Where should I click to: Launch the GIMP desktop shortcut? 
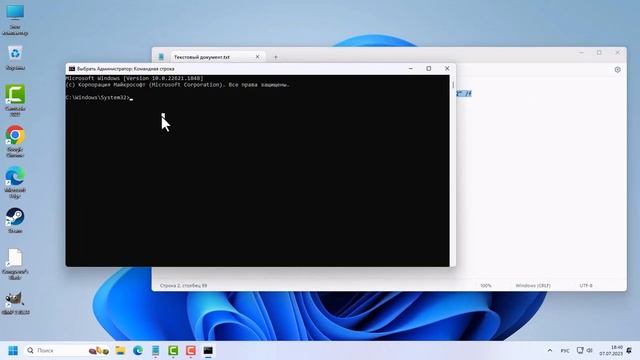point(15,303)
